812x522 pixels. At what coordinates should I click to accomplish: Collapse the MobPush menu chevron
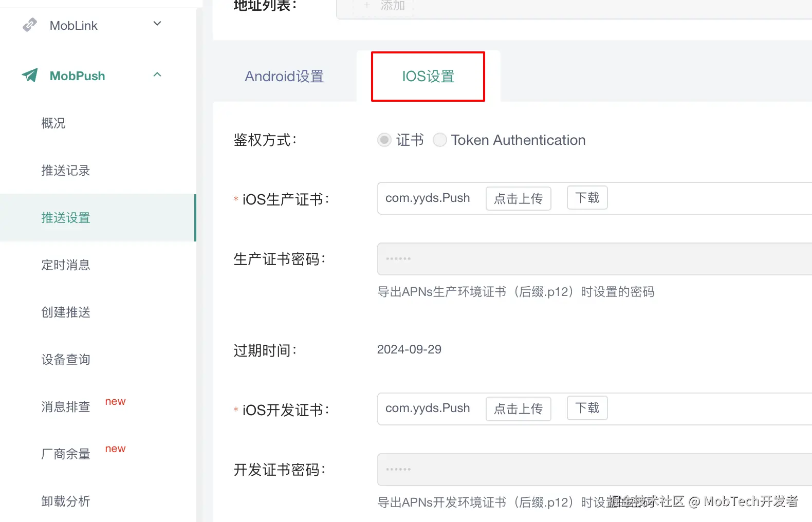tap(157, 74)
